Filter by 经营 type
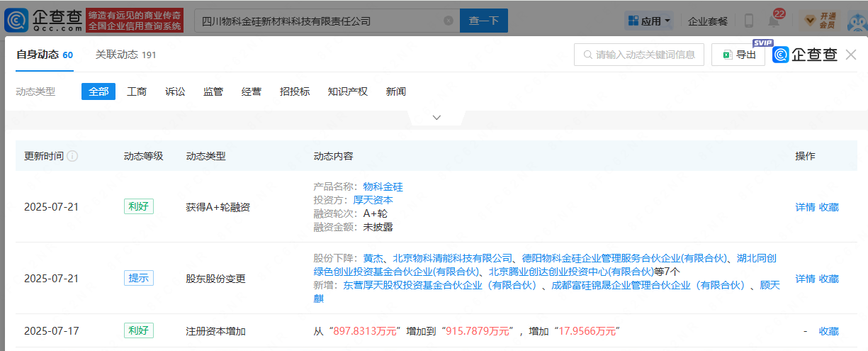The width and height of the screenshot is (868, 351). coord(252,91)
